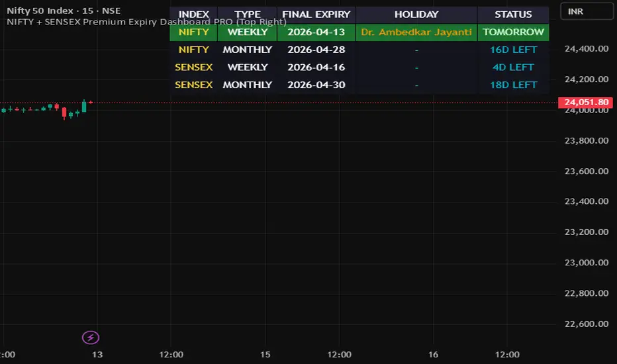Click the large red candle on the chart
Screen dimensions: 617x364
[64, 113]
